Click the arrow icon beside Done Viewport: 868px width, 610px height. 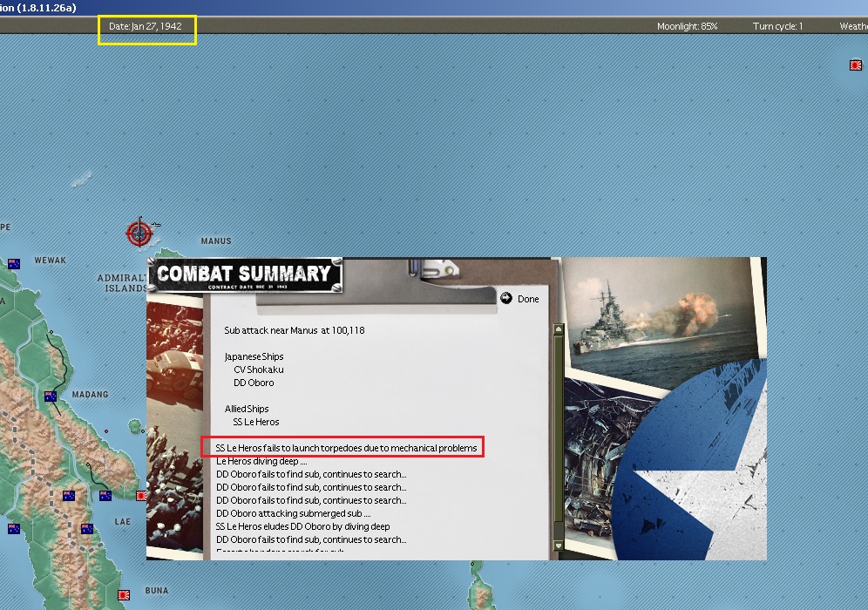[x=506, y=298]
